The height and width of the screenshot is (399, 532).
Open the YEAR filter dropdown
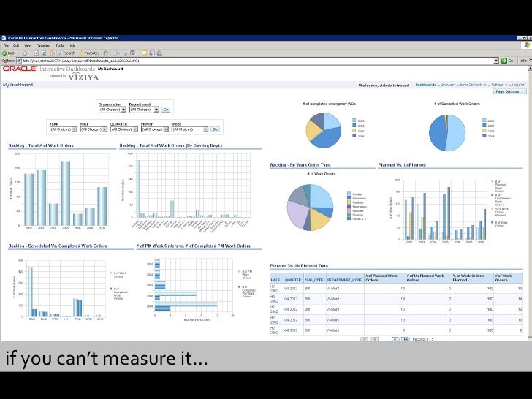click(x=63, y=129)
